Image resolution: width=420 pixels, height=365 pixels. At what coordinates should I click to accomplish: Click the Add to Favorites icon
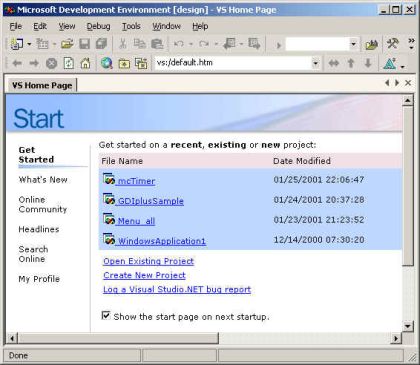tap(141, 63)
